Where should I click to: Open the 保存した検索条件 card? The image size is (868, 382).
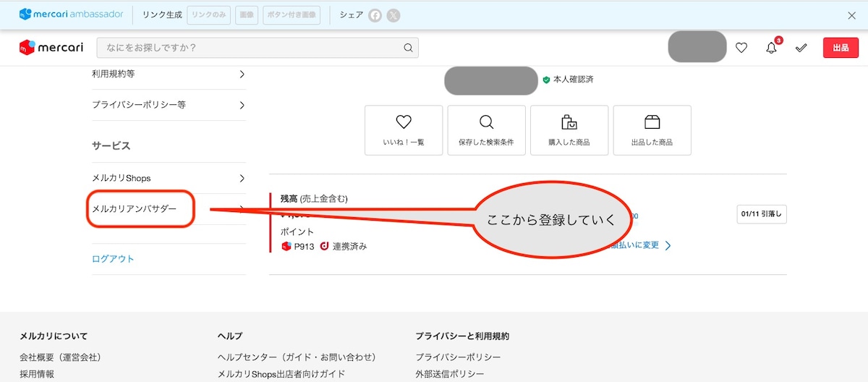[486, 130]
